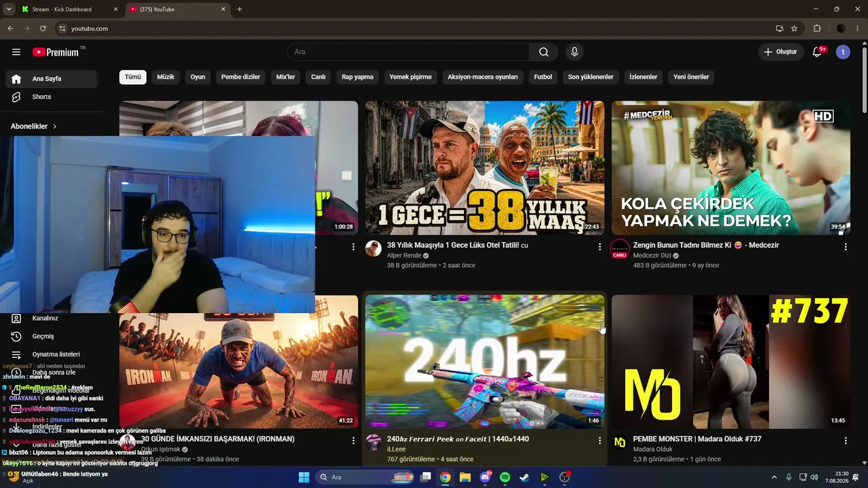The image size is (868, 488).
Task: Select the Mix'ler filter chip
Action: click(285, 77)
